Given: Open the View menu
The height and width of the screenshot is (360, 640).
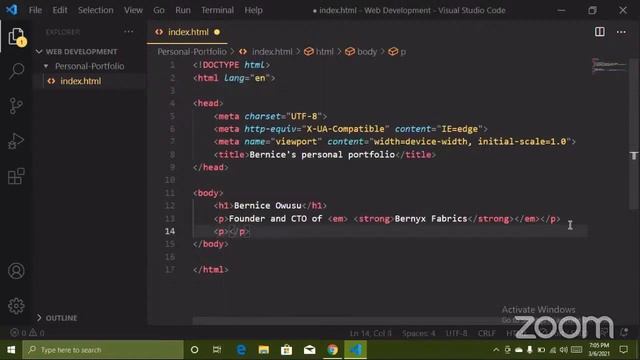Looking at the screenshot, I should [x=133, y=10].
